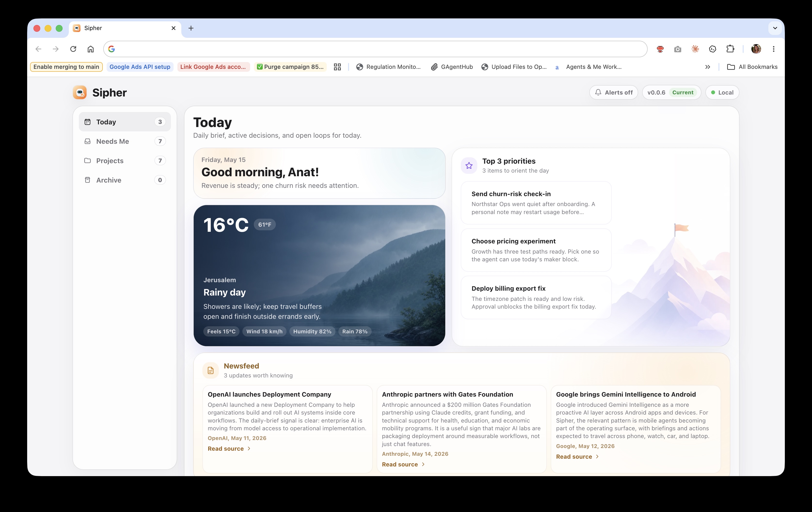The image size is (812, 512).
Task: Click the browser forward arrow
Action: (56, 49)
